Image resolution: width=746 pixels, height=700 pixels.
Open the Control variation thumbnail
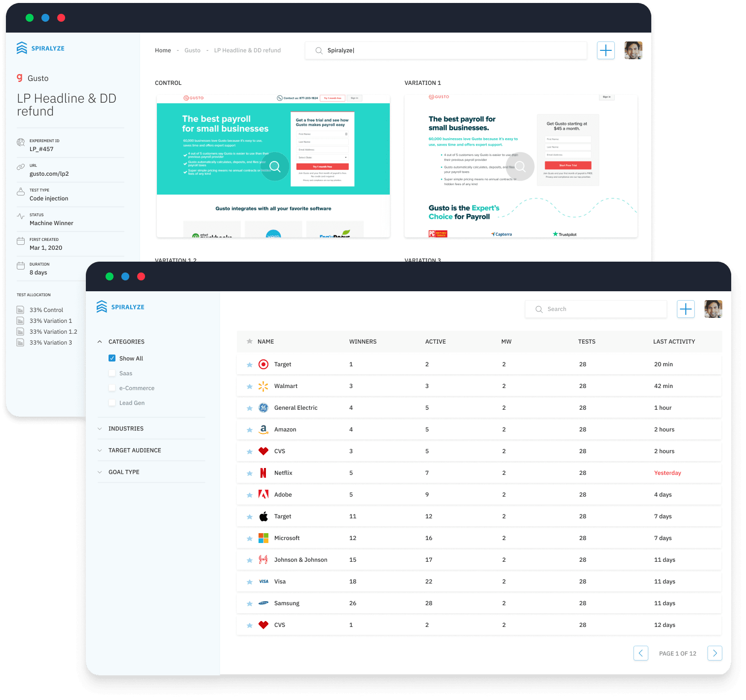(273, 166)
